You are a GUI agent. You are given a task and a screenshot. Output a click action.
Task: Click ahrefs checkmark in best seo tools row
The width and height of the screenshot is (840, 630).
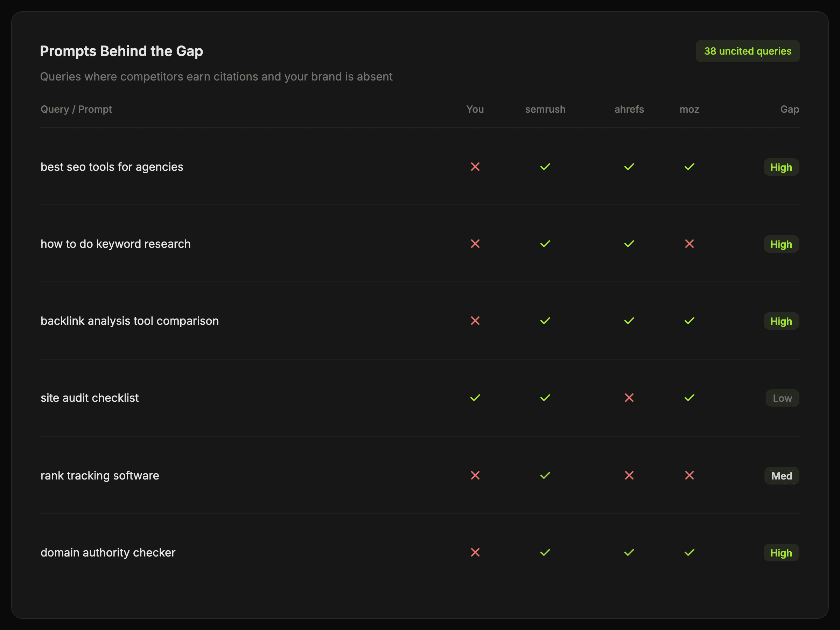(629, 167)
